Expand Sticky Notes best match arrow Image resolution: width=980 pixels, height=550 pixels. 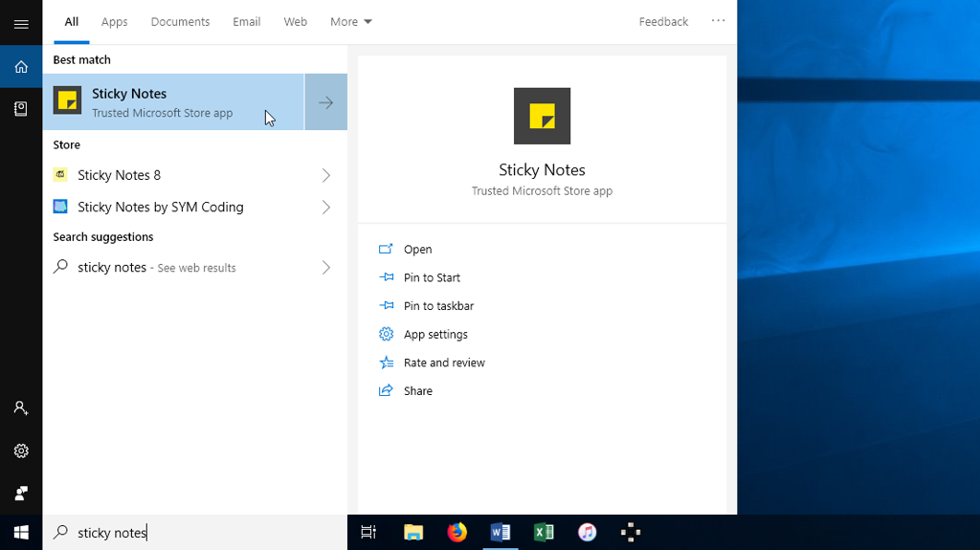[325, 102]
